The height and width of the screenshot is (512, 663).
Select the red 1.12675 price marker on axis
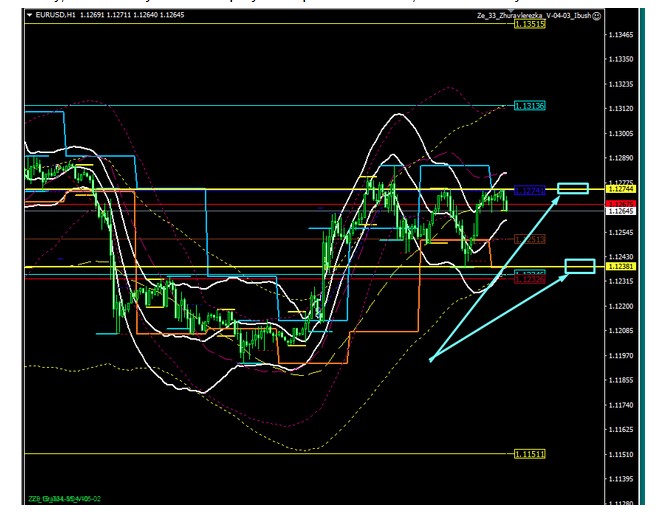click(624, 203)
